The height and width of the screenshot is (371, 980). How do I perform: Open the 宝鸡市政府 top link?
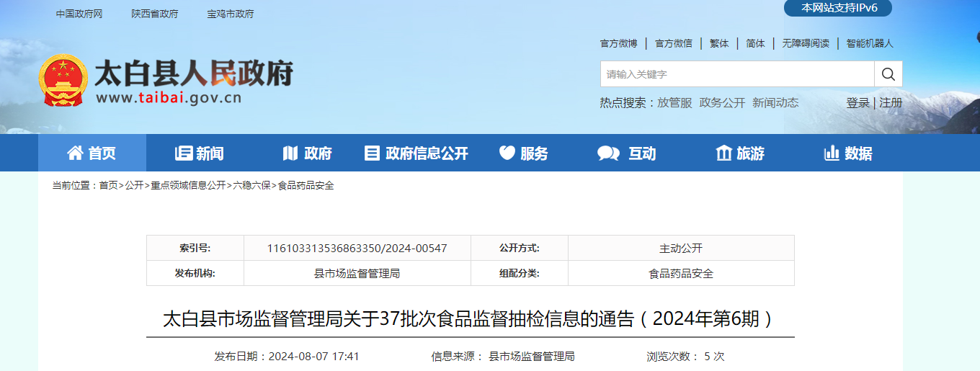(x=231, y=14)
